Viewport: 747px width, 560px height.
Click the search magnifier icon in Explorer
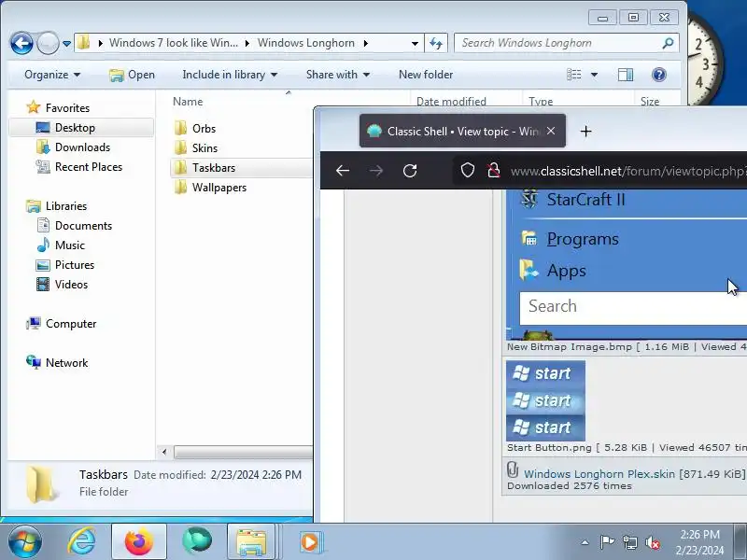pyautogui.click(x=668, y=43)
